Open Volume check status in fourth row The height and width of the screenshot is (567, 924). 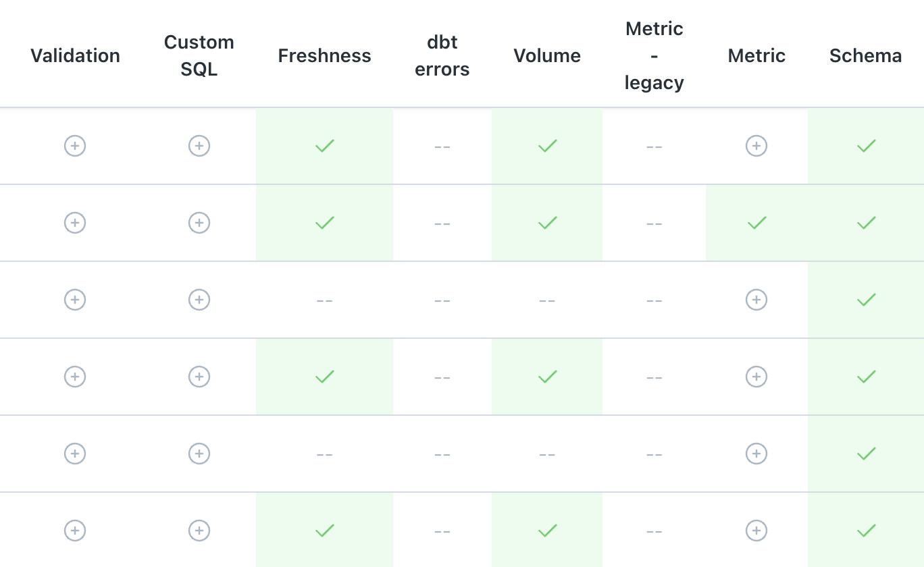(547, 377)
